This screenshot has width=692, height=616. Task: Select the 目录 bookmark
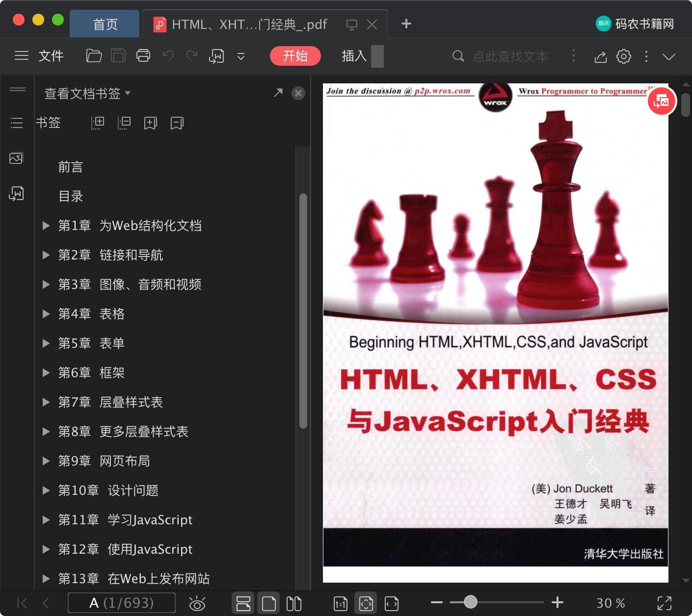[71, 196]
